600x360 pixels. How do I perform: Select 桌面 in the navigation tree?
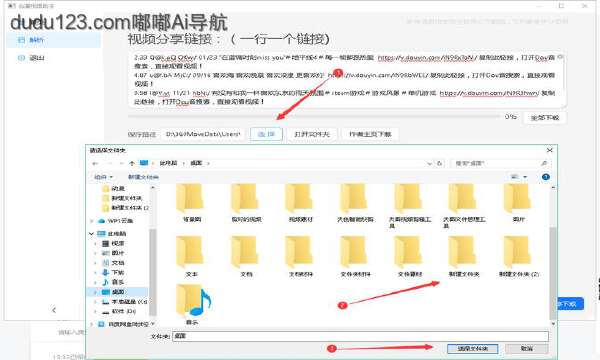[x=113, y=292]
